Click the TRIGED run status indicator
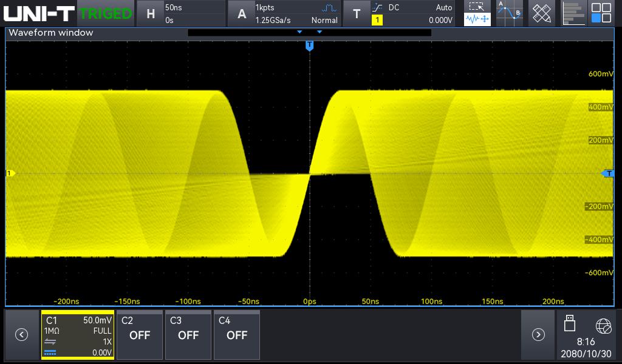This screenshot has height=364, width=622. point(106,13)
